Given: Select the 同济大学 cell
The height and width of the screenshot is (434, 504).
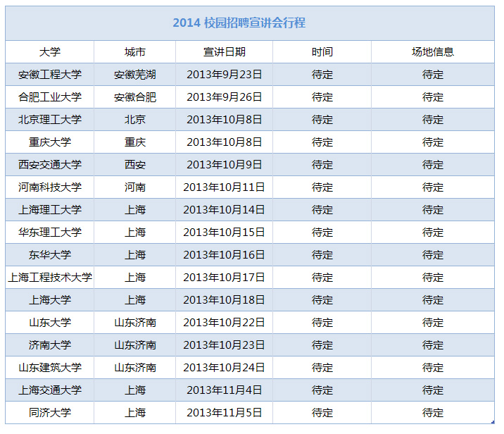Looking at the screenshot, I should coord(50,413).
